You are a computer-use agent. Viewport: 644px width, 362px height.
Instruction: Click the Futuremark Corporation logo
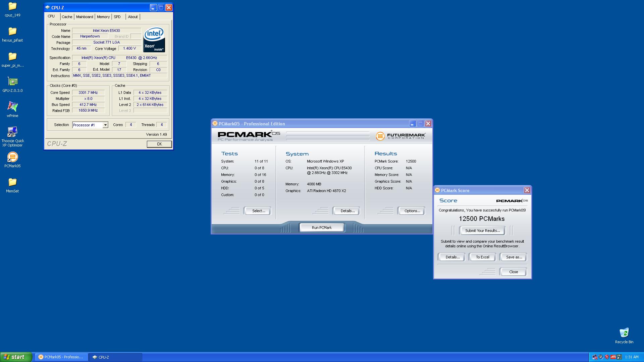(x=401, y=136)
